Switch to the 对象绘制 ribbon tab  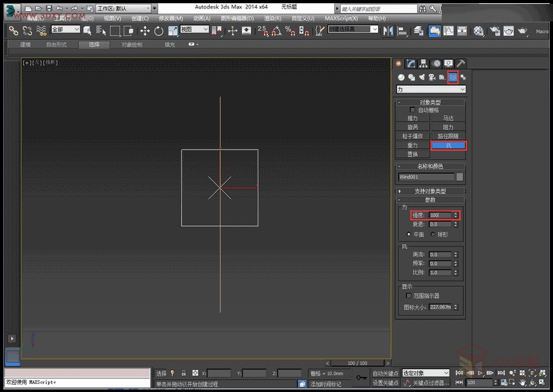point(131,45)
